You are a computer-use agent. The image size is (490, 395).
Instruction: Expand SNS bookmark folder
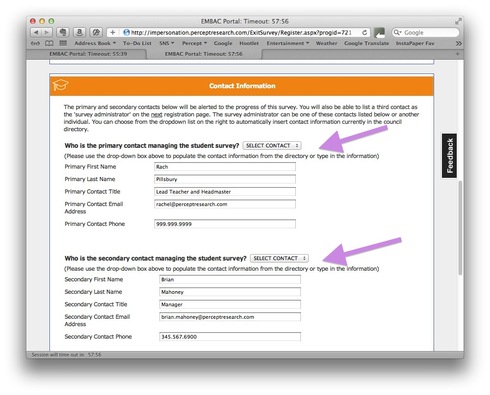[167, 43]
